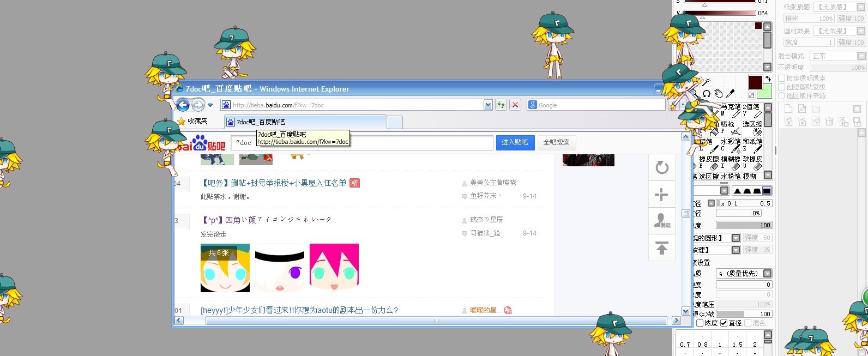Toggle 创建剪贴蒙板 checkbox
The width and height of the screenshot is (868, 356).
click(781, 87)
